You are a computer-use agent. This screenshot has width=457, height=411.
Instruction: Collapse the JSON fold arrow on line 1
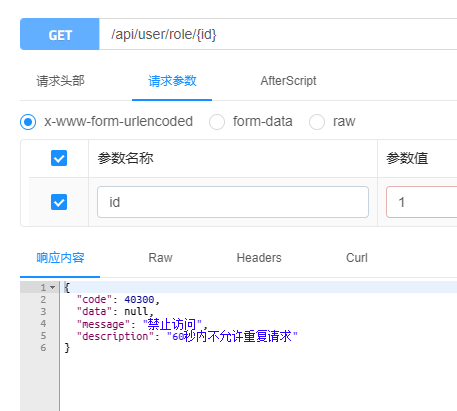tap(52, 287)
